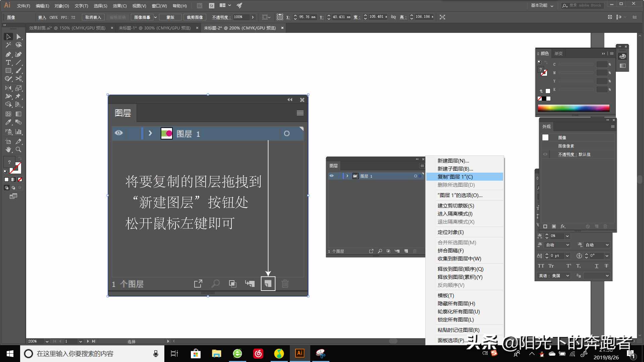Select the Rectangle tool
The width and height of the screenshot is (644, 362).
click(x=7, y=71)
